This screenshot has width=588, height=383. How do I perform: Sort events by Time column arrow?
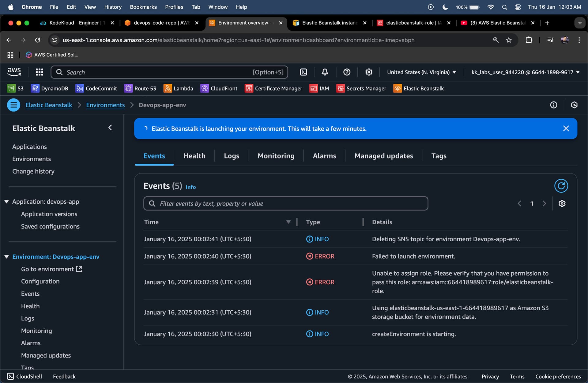point(288,222)
